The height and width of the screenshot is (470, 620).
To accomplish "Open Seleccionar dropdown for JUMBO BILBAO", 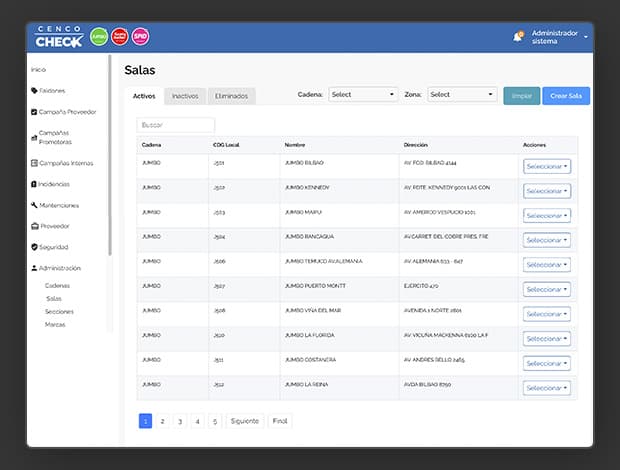I will pos(547,166).
